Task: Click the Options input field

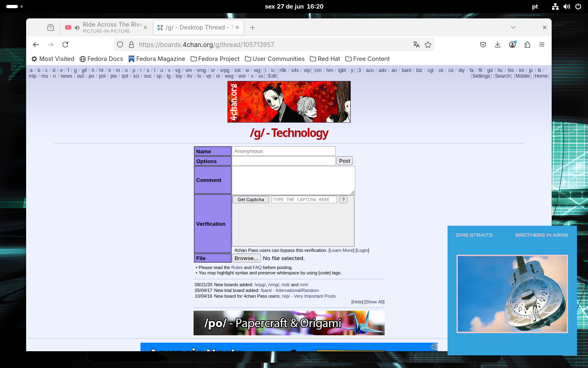Action: click(x=284, y=161)
